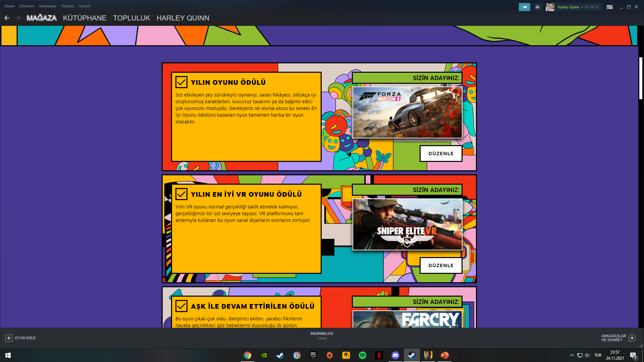Open the Windows notification center icon
This screenshot has height=362, width=644.
pos(634,356)
